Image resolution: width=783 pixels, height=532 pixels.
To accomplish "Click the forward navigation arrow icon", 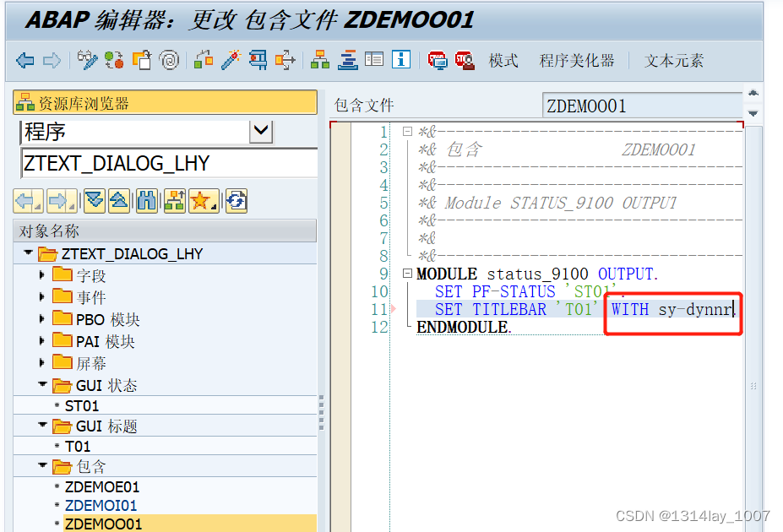I will (x=52, y=60).
